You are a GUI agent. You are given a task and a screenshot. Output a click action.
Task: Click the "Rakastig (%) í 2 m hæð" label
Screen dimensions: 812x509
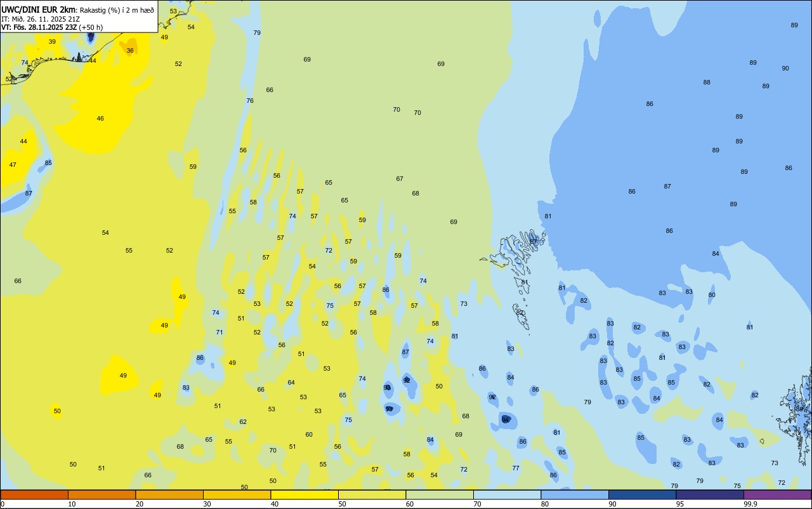(x=117, y=10)
